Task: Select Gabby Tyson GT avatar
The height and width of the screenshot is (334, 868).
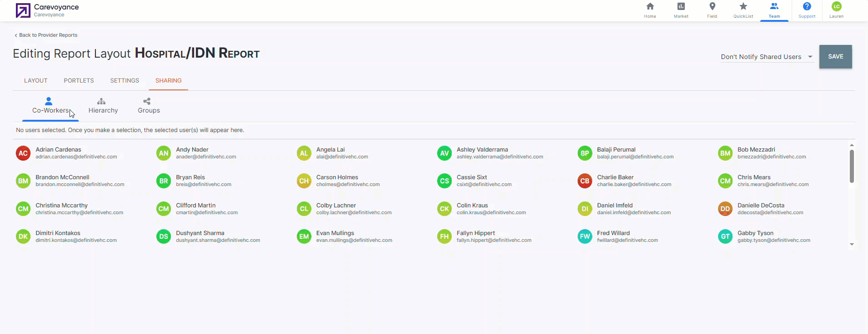Action: click(x=725, y=236)
